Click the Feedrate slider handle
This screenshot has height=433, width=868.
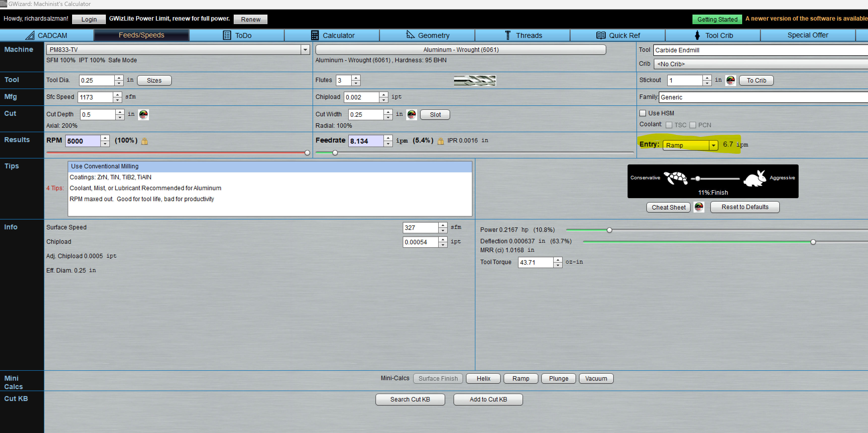335,153
